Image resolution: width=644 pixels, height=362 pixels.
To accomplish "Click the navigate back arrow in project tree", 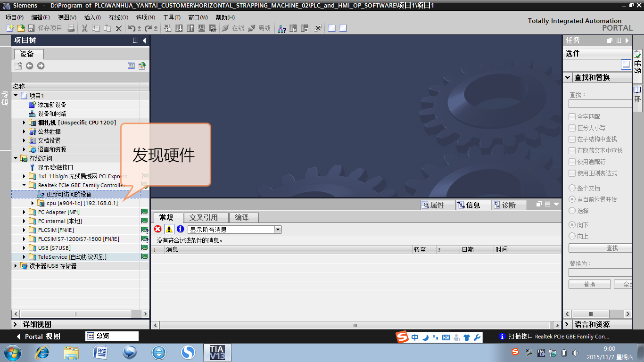I will (30, 66).
